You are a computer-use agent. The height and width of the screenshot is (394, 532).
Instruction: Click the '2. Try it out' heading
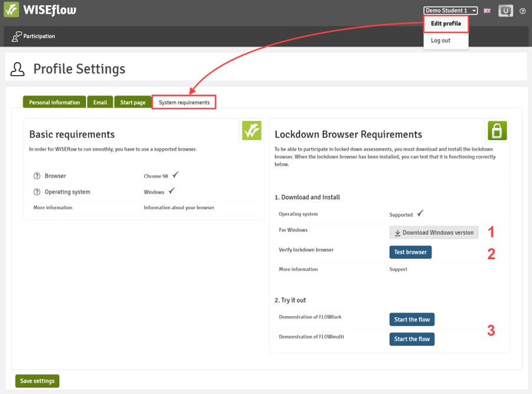(x=290, y=300)
